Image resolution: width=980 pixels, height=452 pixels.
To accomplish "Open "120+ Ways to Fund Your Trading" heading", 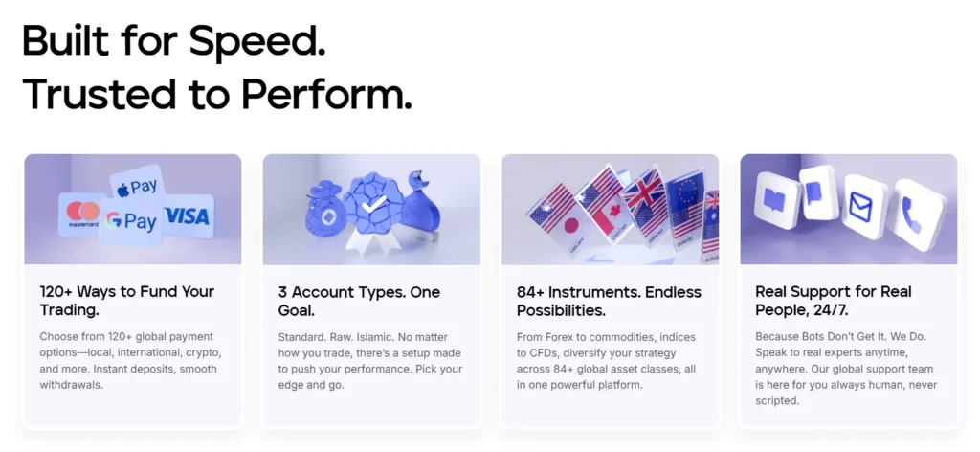I will coord(127,301).
